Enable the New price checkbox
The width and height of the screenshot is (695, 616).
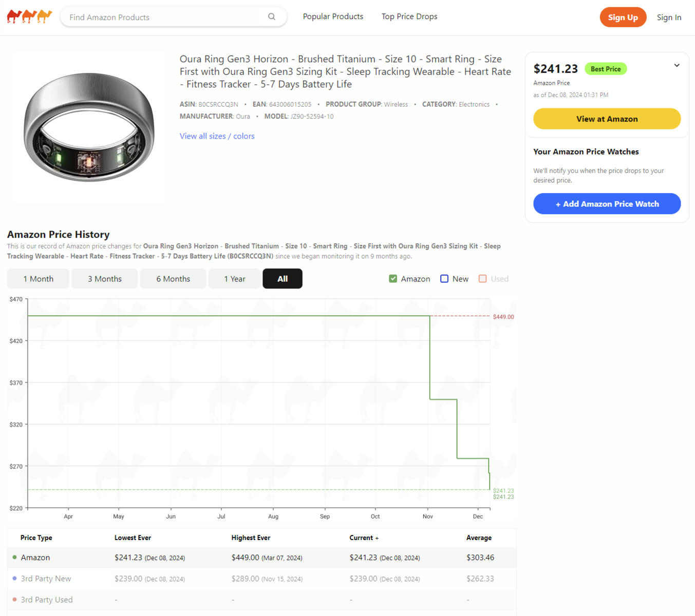click(x=444, y=279)
